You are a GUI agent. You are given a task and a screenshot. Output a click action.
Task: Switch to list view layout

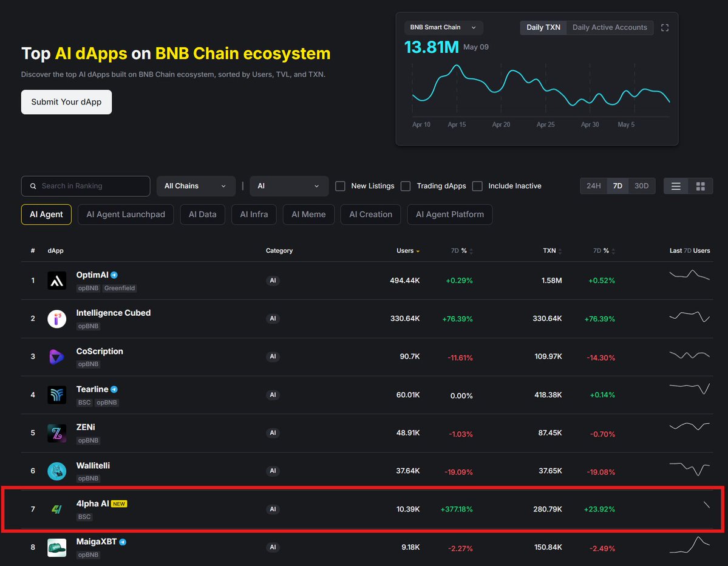point(676,186)
